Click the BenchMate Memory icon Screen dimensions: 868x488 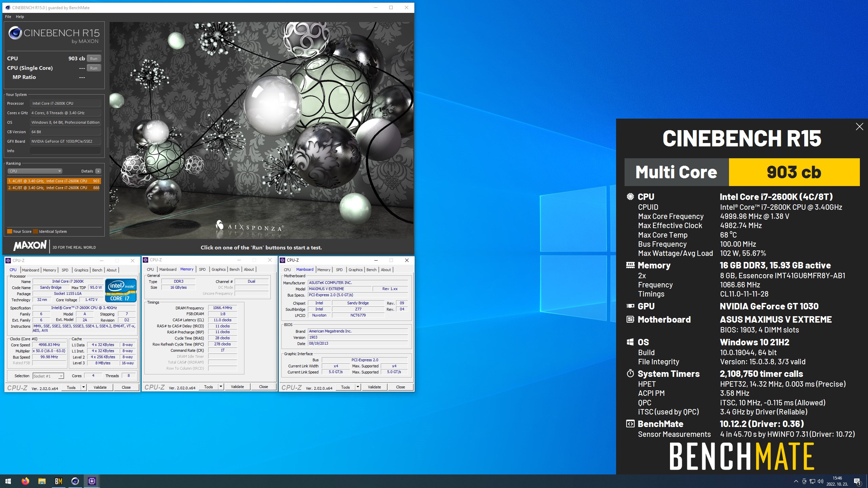[630, 265]
